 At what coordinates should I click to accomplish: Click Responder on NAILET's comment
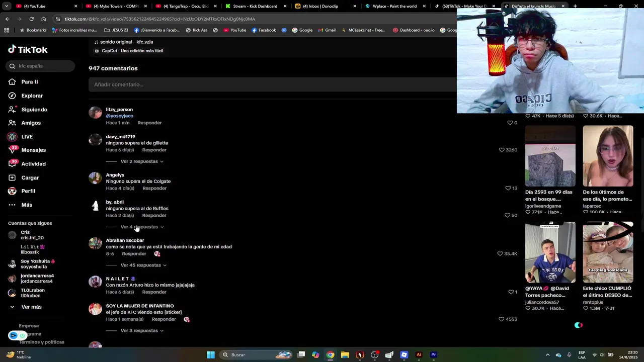point(154,292)
